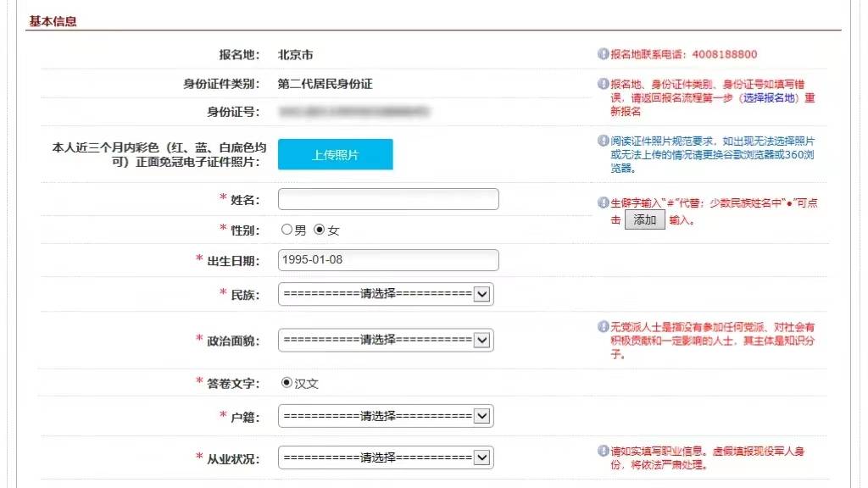Viewport: 868px width, 488px height.
Task: Click the 添加 button for special characters
Action: point(645,220)
